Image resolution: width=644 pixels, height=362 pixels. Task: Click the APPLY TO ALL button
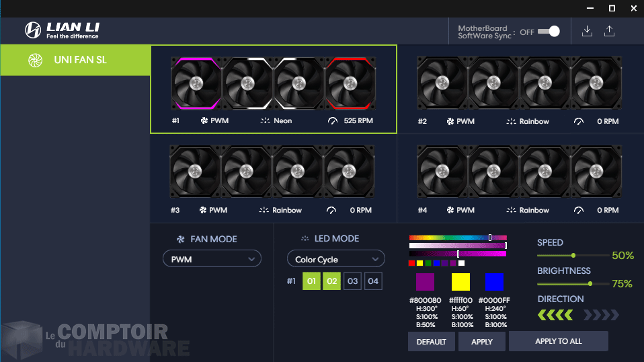[558, 341]
